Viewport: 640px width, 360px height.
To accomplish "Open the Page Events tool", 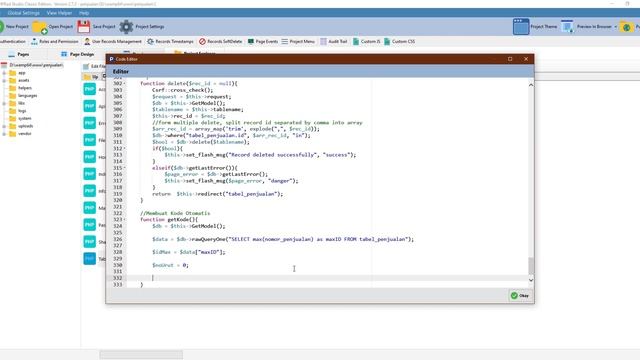I will tap(262, 42).
